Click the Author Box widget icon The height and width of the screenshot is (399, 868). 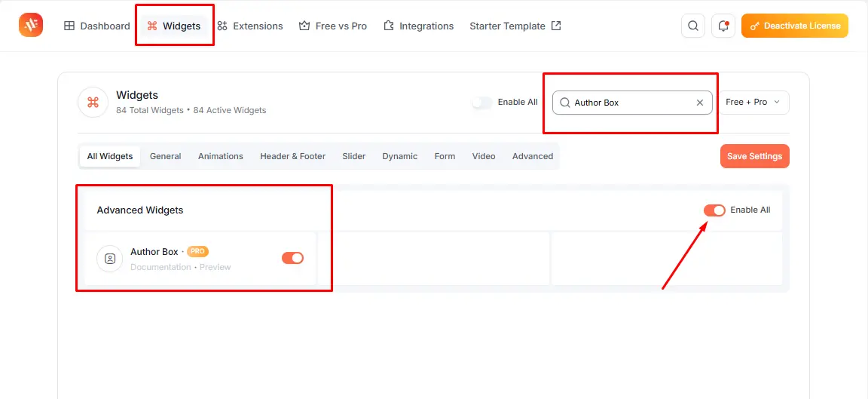[109, 259]
